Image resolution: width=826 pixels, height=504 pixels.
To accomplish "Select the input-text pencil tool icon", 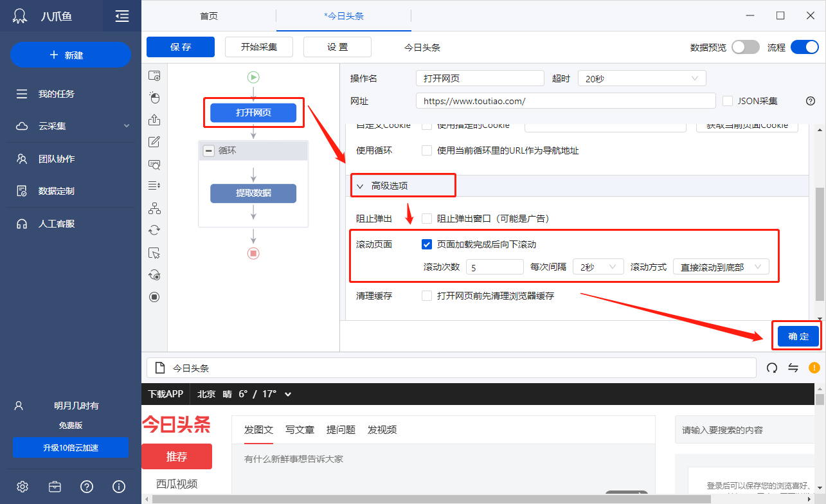I will point(154,142).
